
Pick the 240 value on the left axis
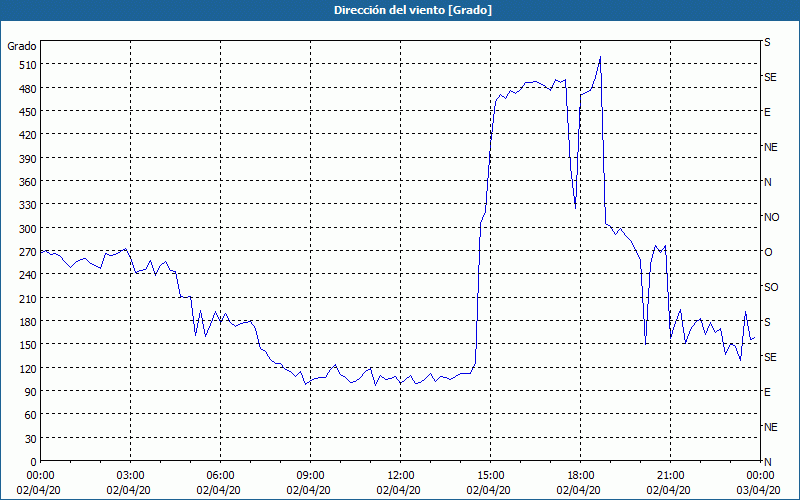(x=28, y=275)
